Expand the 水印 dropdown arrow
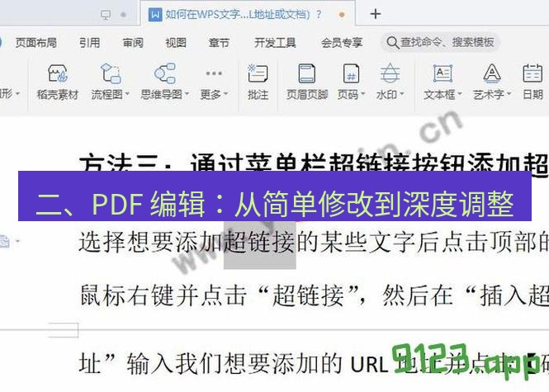549x392 pixels. click(x=401, y=94)
